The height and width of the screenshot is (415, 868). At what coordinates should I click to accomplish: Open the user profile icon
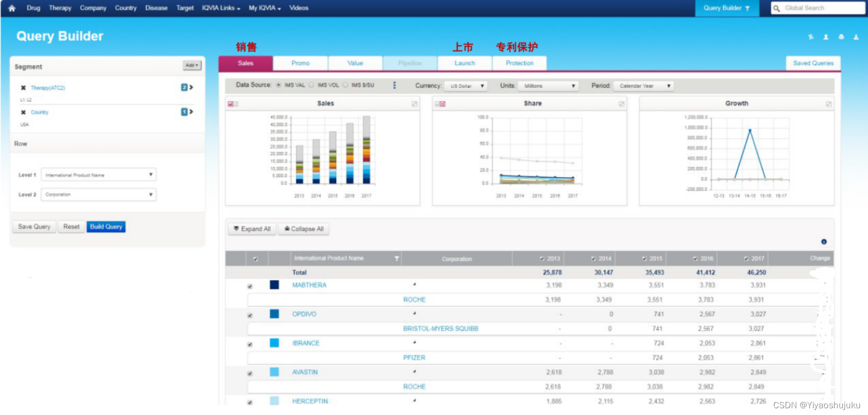[826, 37]
